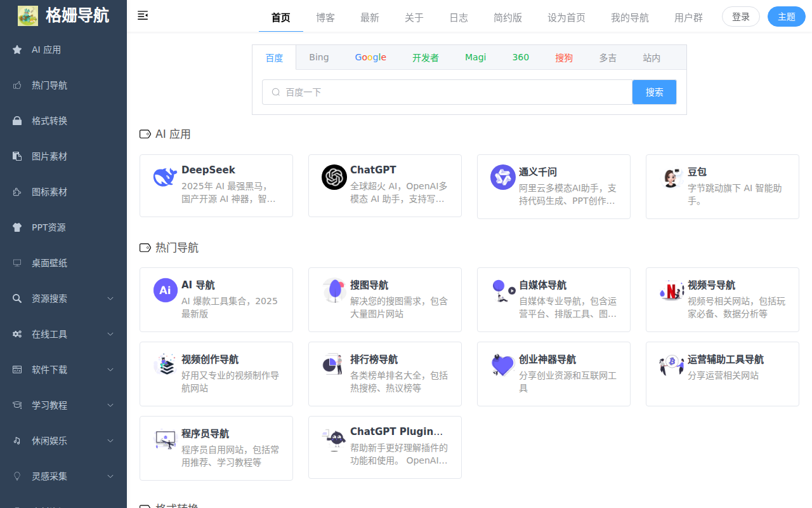Click the 格姗导航 site logo image
The height and width of the screenshot is (508, 812).
click(x=28, y=16)
